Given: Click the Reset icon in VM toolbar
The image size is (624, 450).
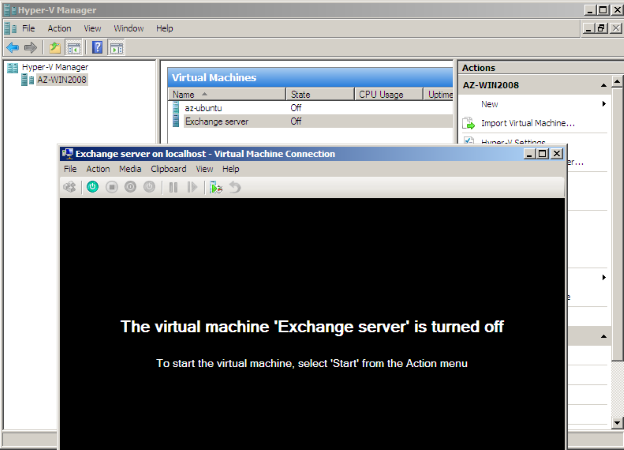Looking at the screenshot, I should (x=192, y=187).
